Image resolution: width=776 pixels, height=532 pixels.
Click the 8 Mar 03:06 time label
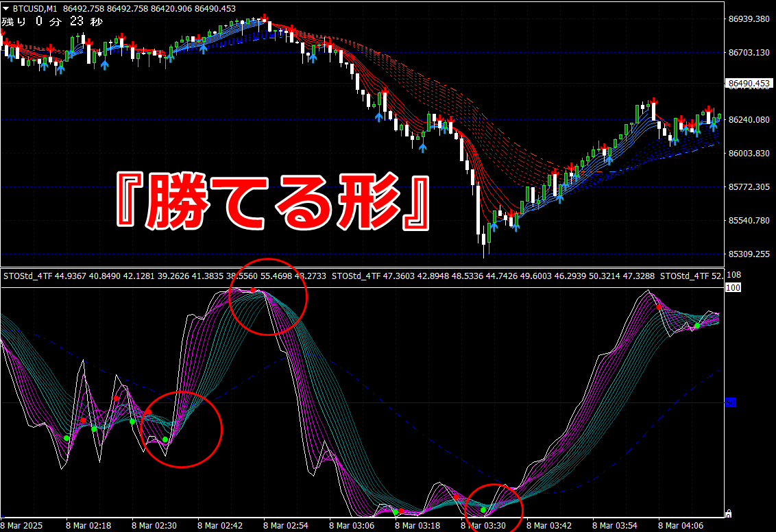(x=352, y=526)
